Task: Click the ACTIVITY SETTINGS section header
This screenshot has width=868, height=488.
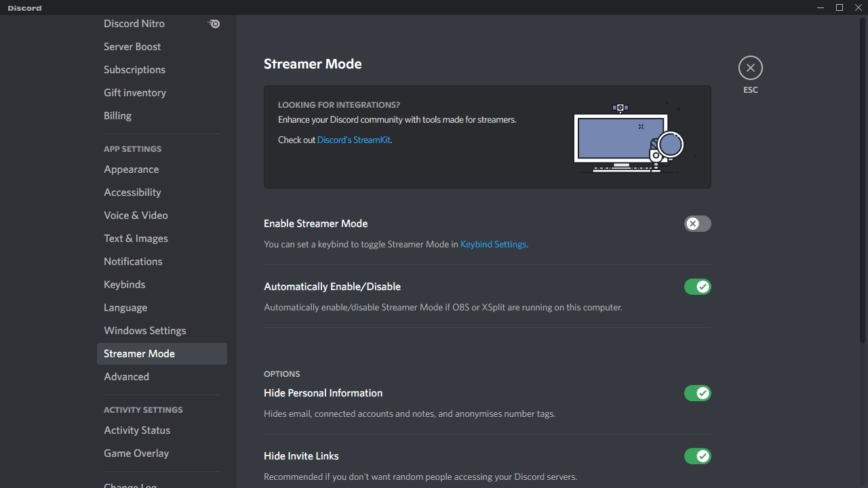Action: (143, 410)
